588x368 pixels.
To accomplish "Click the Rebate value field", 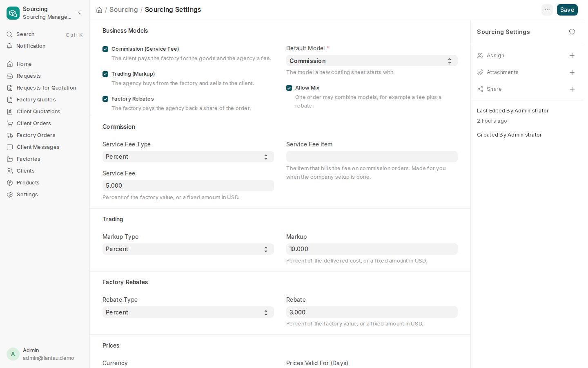I will point(372,312).
